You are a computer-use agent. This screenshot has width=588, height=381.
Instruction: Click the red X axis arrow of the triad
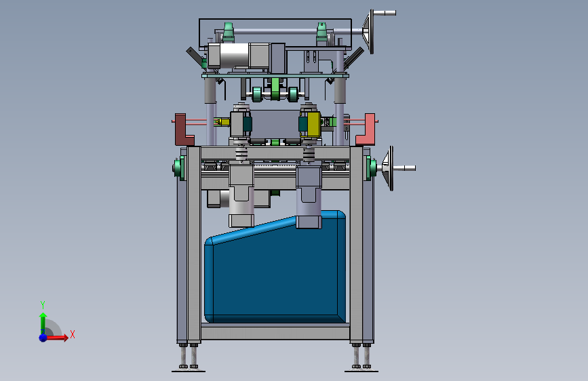point(56,338)
